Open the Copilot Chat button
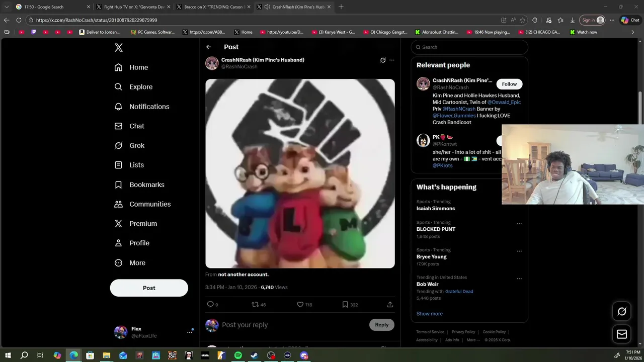The height and width of the screenshot is (362, 644). (630, 20)
